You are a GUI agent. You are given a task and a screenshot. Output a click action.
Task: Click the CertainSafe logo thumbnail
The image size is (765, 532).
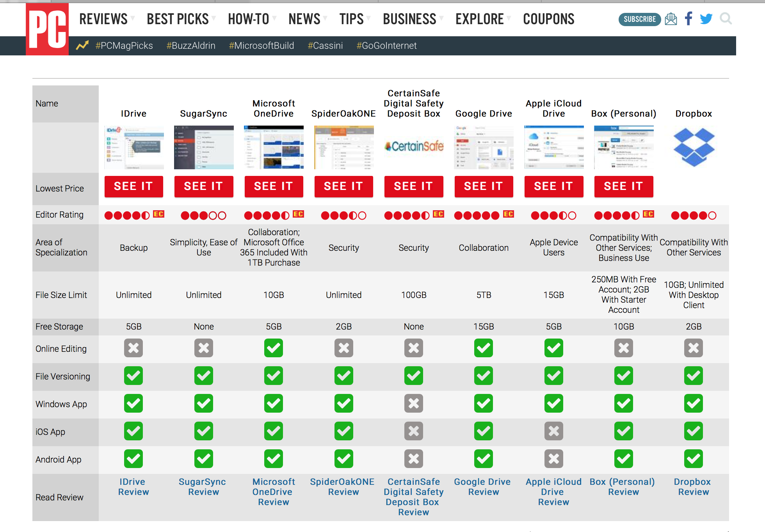click(414, 146)
